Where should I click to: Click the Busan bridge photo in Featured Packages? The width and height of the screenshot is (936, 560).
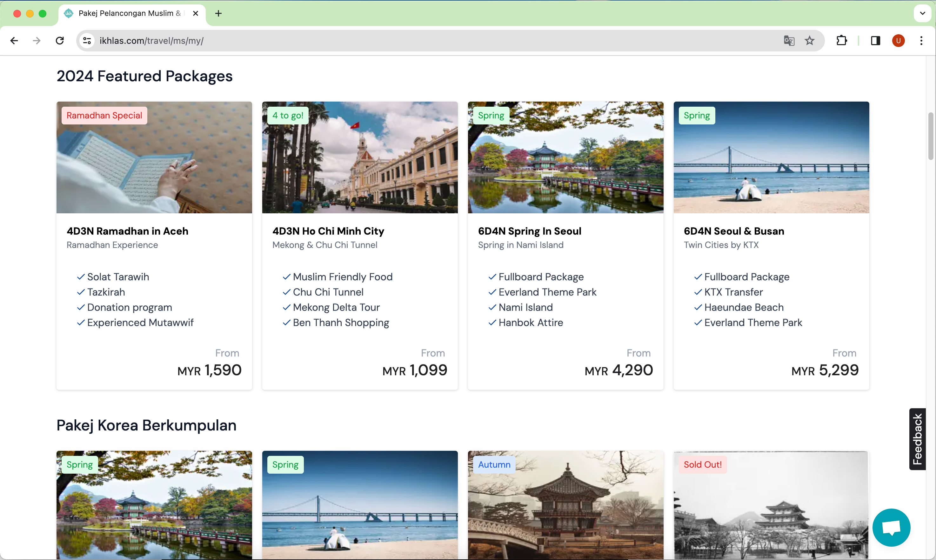771,157
